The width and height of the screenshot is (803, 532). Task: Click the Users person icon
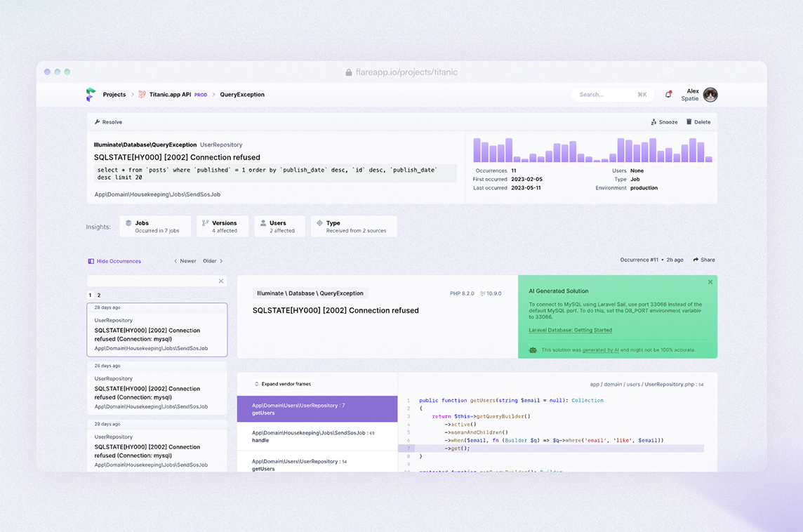(x=263, y=223)
